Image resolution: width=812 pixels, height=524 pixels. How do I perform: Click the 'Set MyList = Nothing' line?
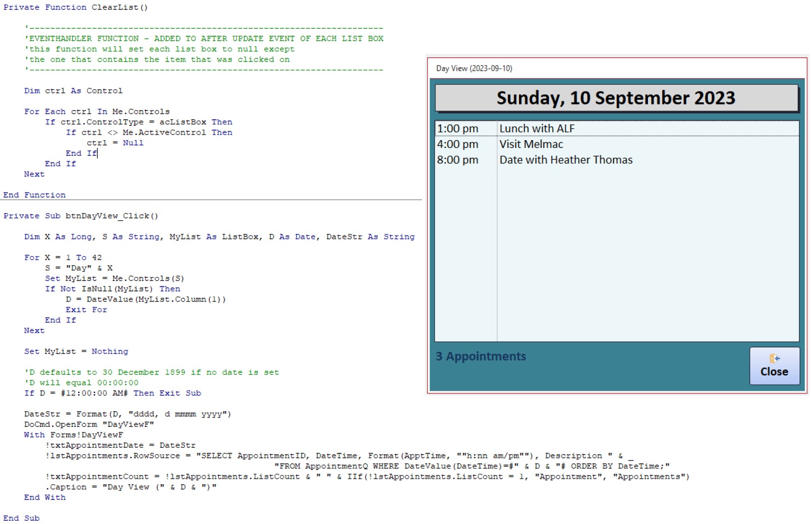click(76, 351)
